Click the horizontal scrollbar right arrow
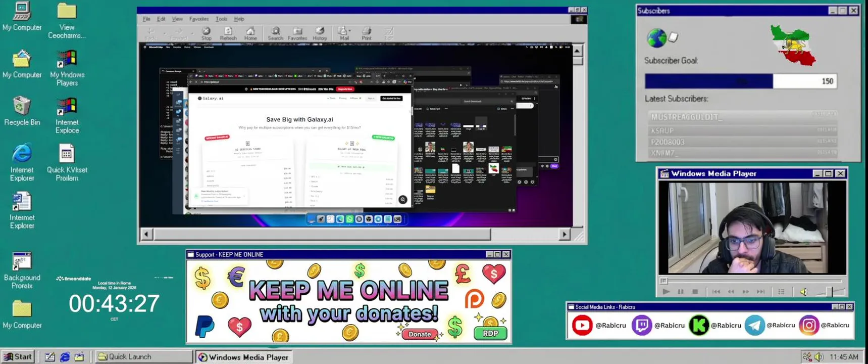The width and height of the screenshot is (868, 364). [x=565, y=234]
